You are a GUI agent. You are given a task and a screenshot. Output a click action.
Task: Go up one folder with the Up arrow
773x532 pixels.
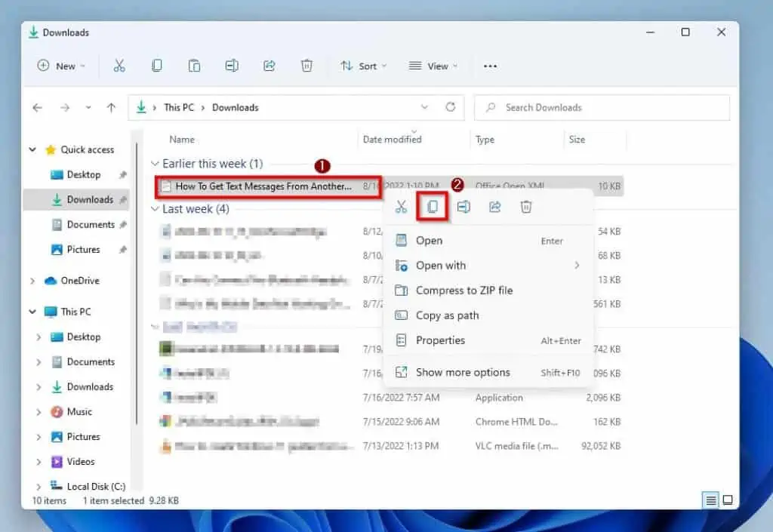[x=111, y=108]
